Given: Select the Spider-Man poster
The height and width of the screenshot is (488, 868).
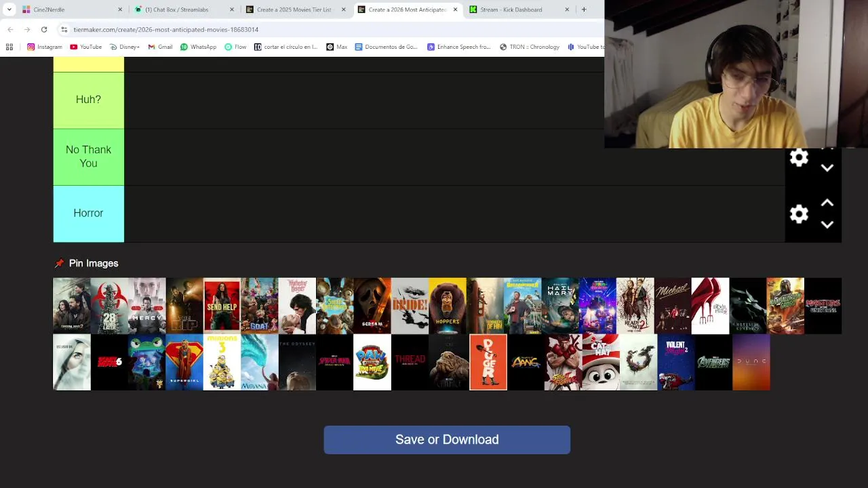Looking at the screenshot, I should 334,363.
